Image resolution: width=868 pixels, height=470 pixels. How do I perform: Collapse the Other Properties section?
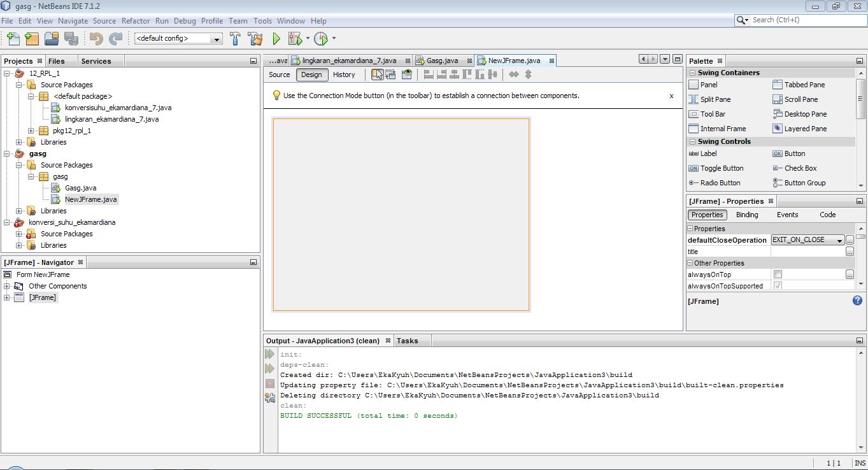tap(690, 263)
